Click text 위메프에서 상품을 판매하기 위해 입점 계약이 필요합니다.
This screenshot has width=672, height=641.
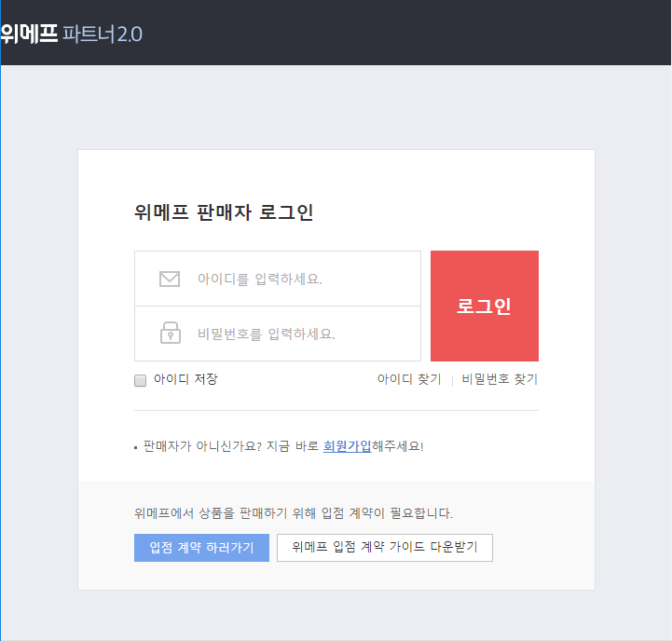coord(294,512)
